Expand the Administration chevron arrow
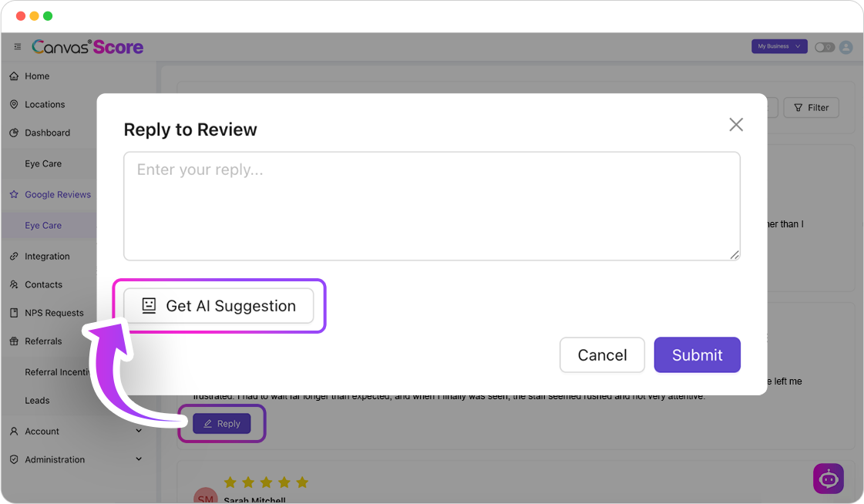Image resolution: width=864 pixels, height=504 pixels. (x=139, y=459)
